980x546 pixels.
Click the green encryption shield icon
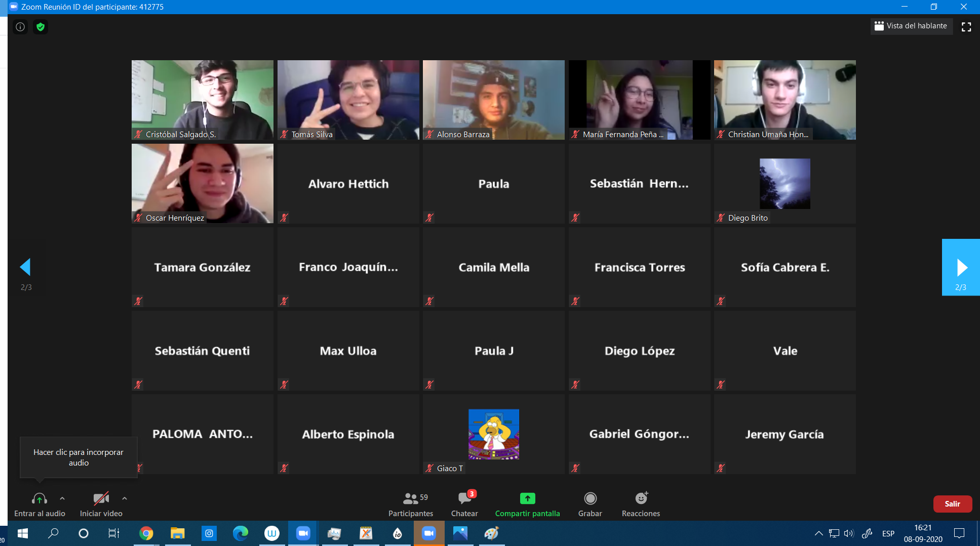(41, 27)
